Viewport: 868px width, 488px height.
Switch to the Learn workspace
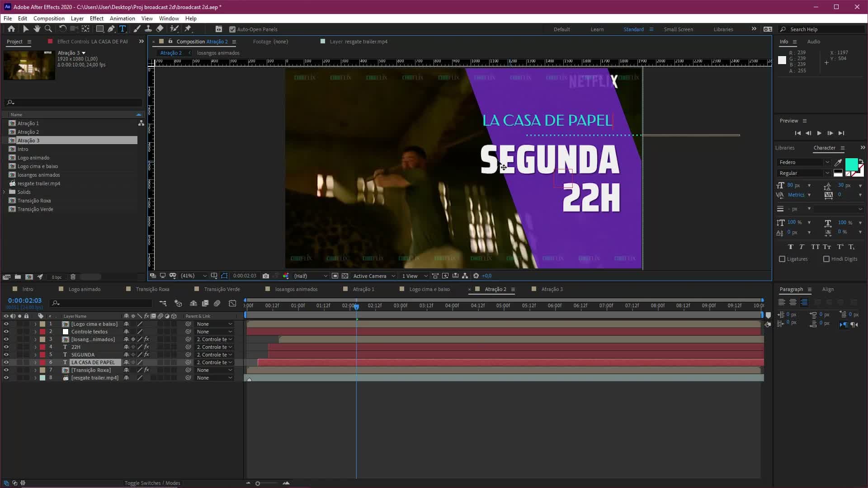pos(597,29)
